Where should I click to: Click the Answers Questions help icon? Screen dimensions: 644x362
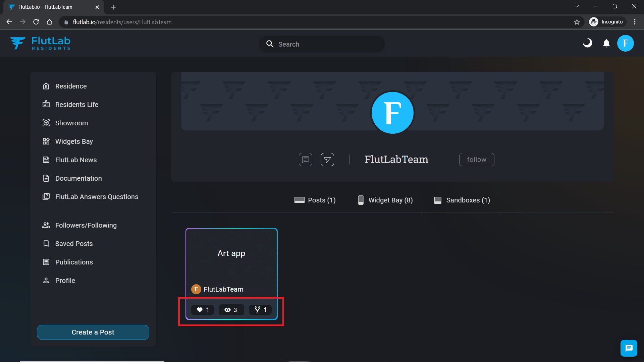coord(46,197)
